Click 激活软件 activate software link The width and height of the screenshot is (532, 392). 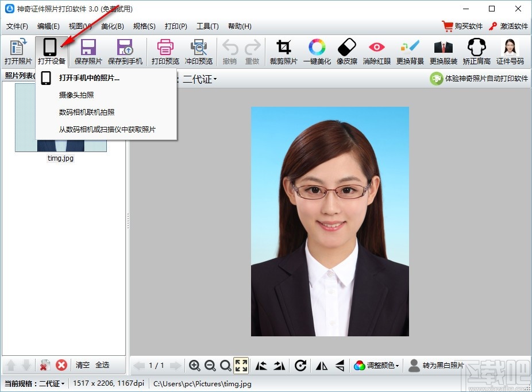point(508,26)
